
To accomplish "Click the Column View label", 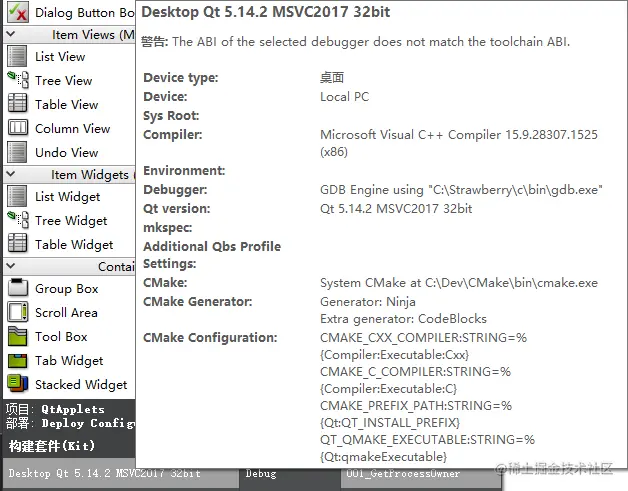I will pyautogui.click(x=72, y=128).
